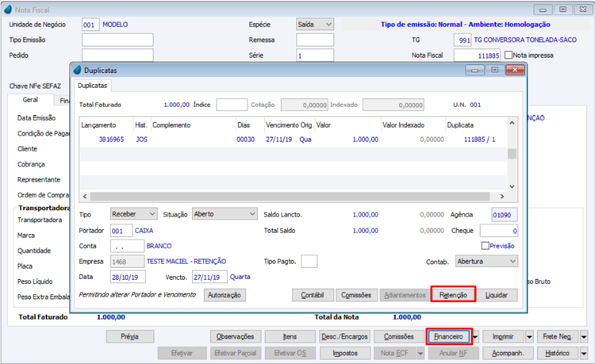Select the Duplicatas tab
The image size is (595, 364).
click(92, 86)
